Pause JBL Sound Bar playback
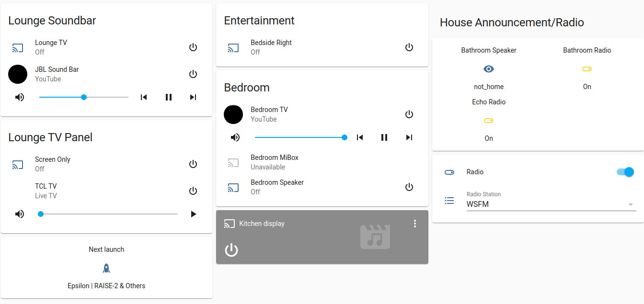The height and width of the screenshot is (304, 644). [169, 97]
